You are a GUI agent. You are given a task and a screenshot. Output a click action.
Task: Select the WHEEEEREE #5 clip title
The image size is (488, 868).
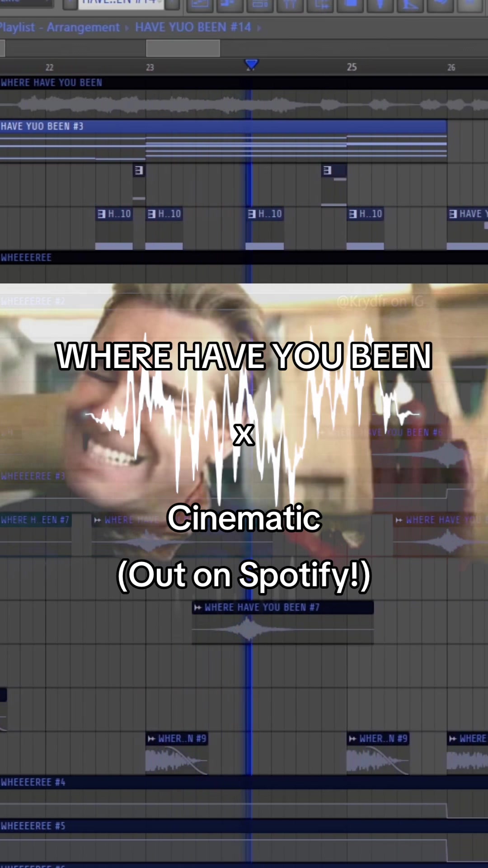click(x=33, y=826)
